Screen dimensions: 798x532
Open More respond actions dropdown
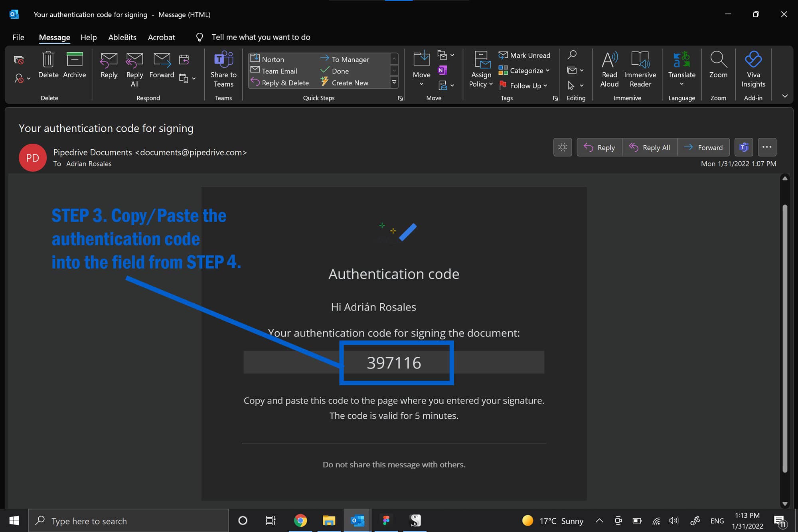[188, 78]
